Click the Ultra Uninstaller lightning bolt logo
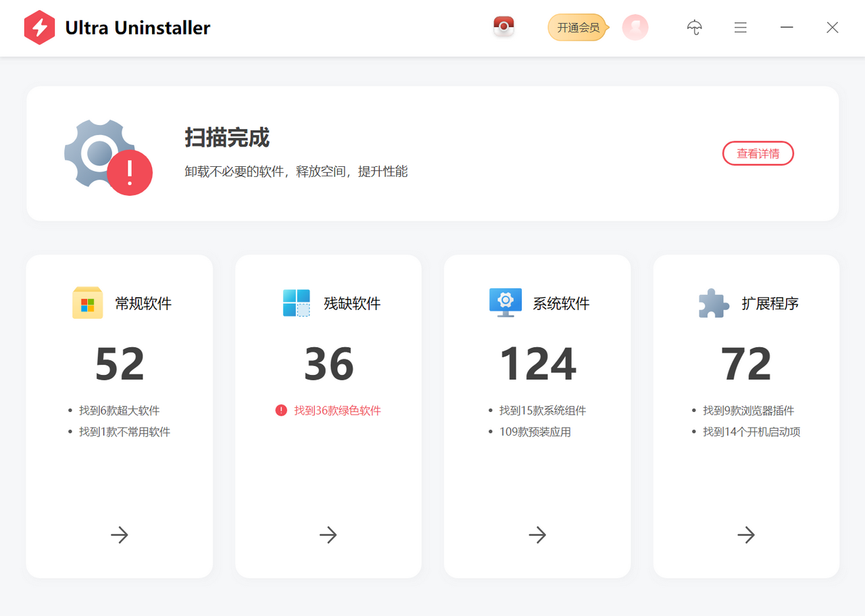The width and height of the screenshot is (865, 616). (39, 28)
